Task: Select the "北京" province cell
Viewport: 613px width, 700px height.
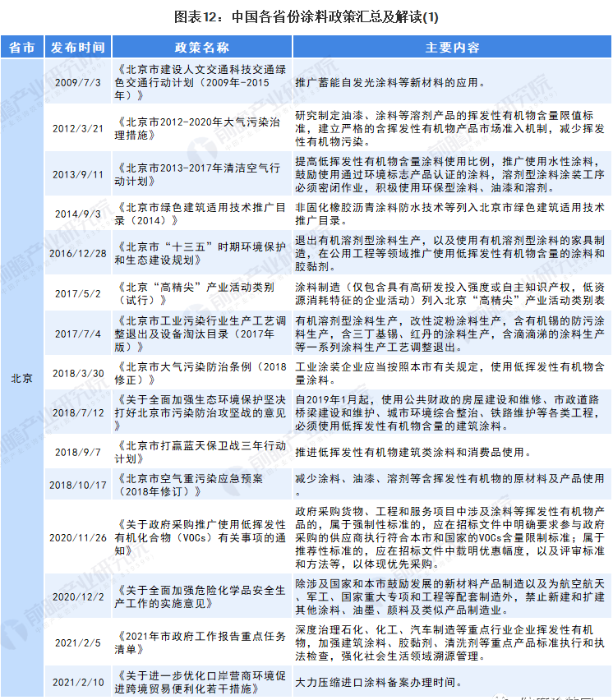Action: click(22, 379)
